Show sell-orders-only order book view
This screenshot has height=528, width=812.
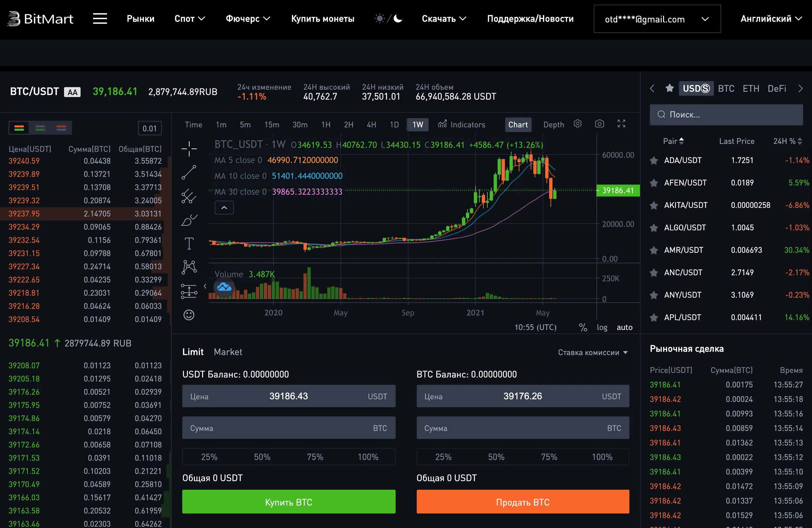(61, 128)
